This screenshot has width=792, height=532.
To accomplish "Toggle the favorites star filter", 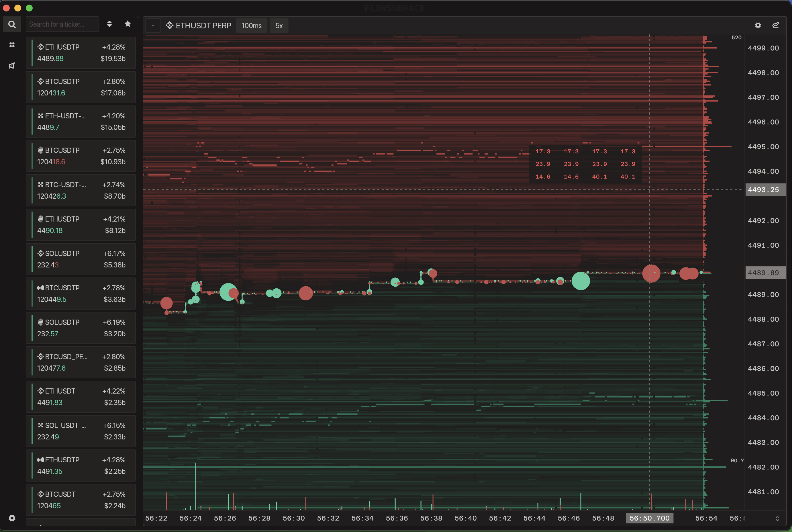I will click(x=128, y=24).
